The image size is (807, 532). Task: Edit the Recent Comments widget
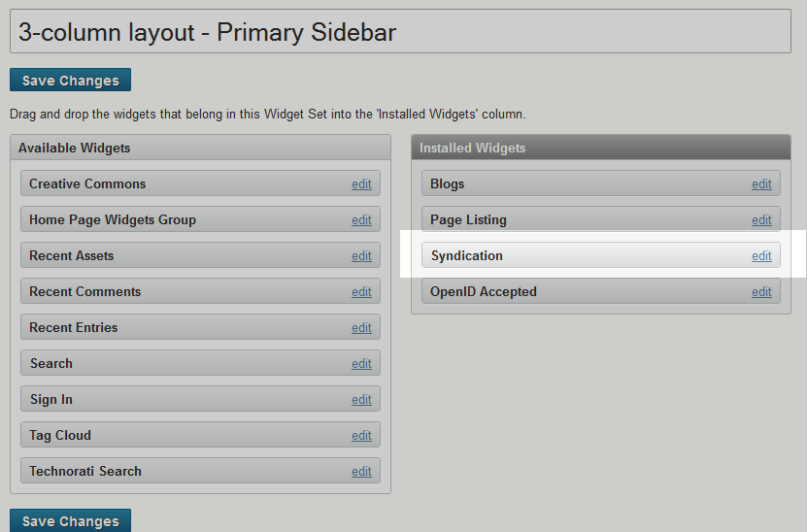coord(361,292)
